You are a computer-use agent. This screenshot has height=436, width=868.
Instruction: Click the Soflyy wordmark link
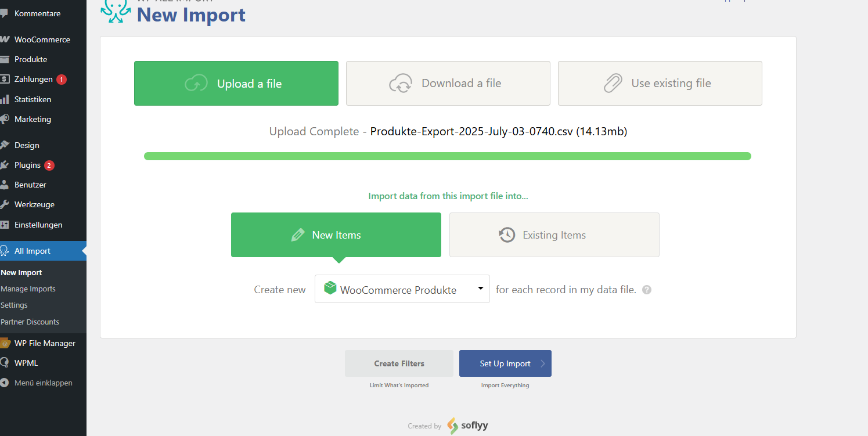475,426
